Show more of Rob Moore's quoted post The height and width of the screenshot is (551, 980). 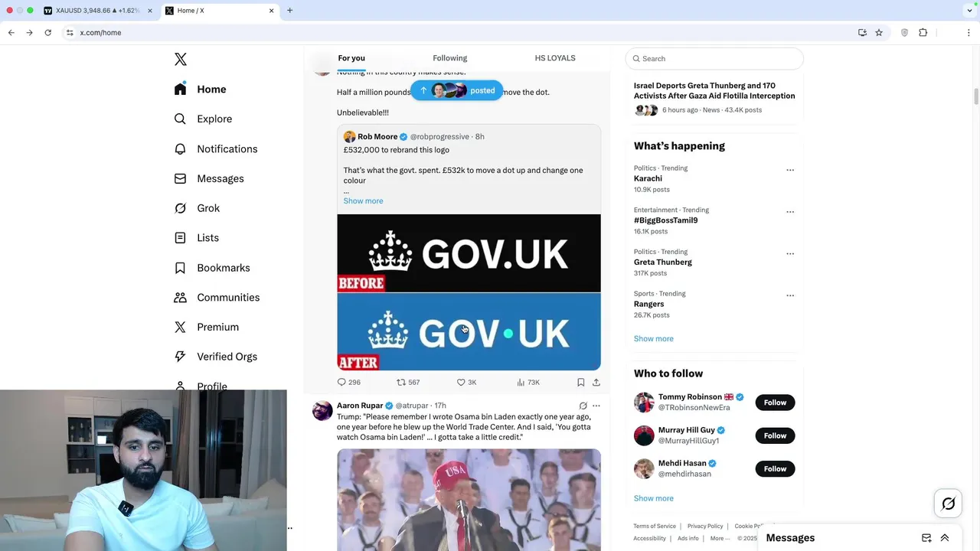[x=363, y=201]
